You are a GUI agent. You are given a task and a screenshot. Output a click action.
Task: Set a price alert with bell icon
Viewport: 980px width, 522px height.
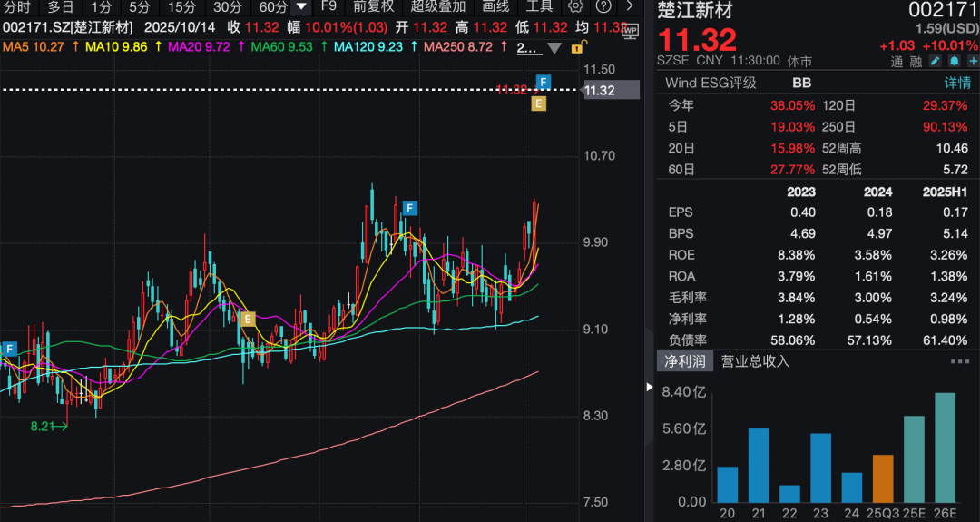point(954,61)
